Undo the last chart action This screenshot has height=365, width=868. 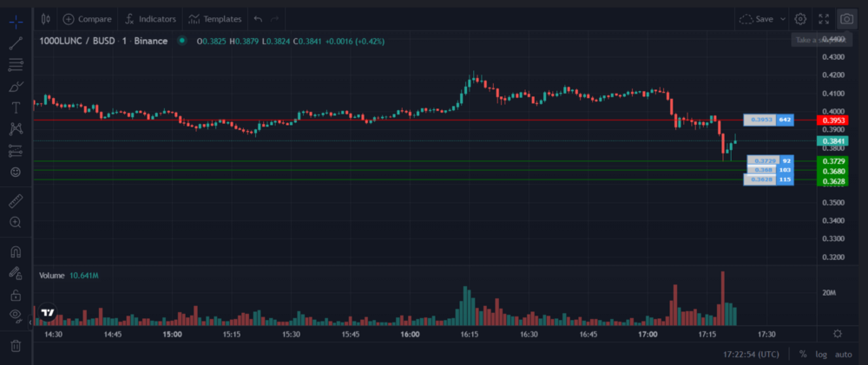pyautogui.click(x=258, y=19)
